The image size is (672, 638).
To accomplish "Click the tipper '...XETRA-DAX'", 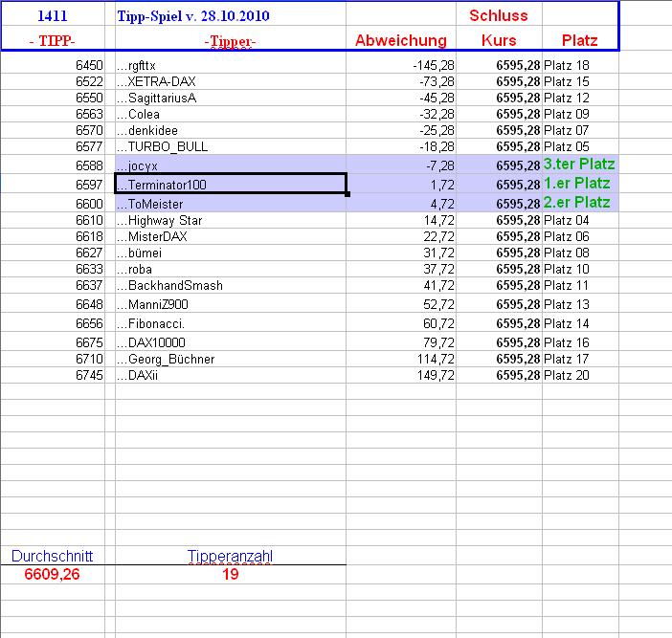I will 156,81.
